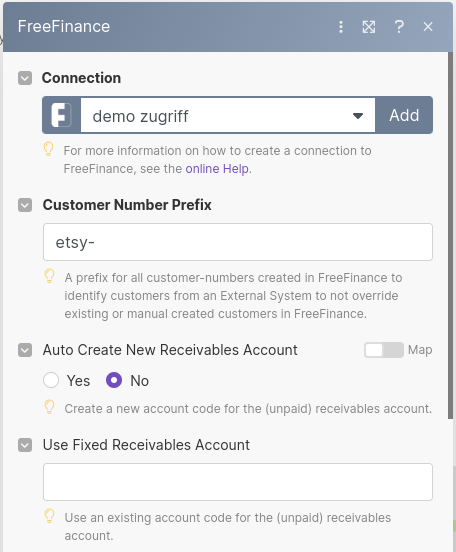
Task: Toggle the Map switch for Auto Create
Action: tap(384, 350)
